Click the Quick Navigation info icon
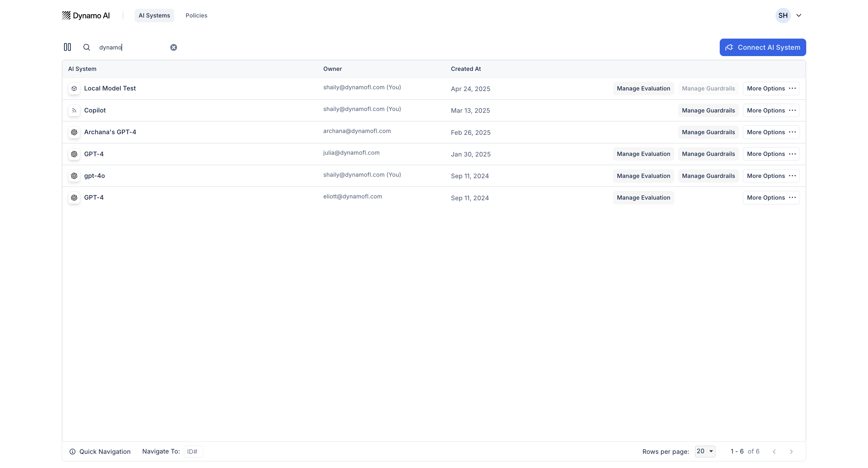Screen dimensions: 868x468 coord(72,451)
